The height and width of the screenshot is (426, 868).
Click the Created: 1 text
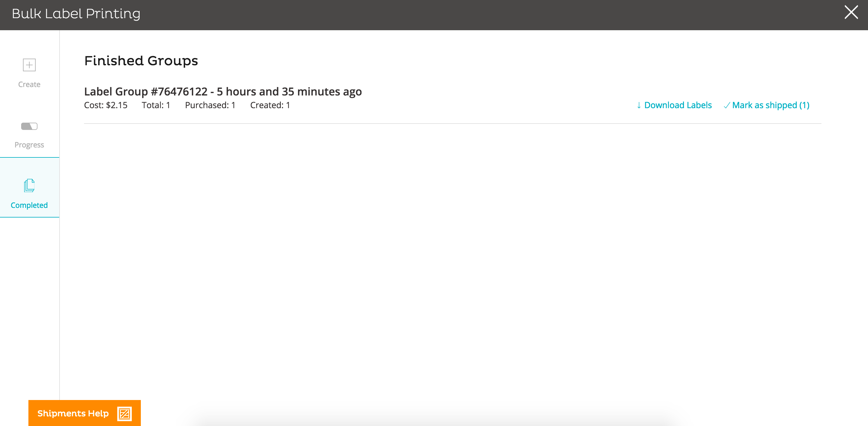(x=270, y=105)
